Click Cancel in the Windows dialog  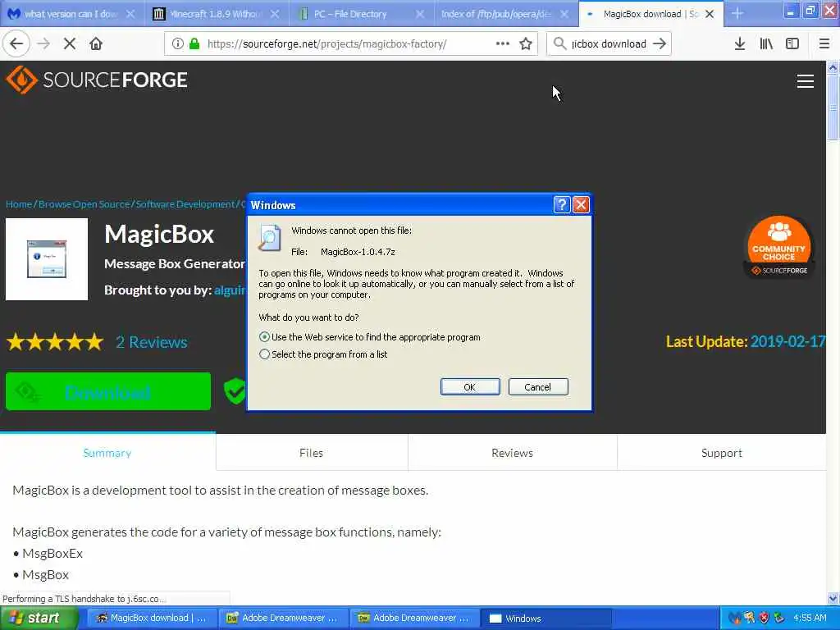(538, 387)
